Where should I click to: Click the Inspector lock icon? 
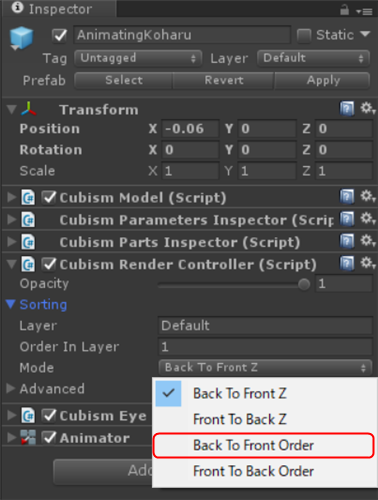tap(344, 10)
